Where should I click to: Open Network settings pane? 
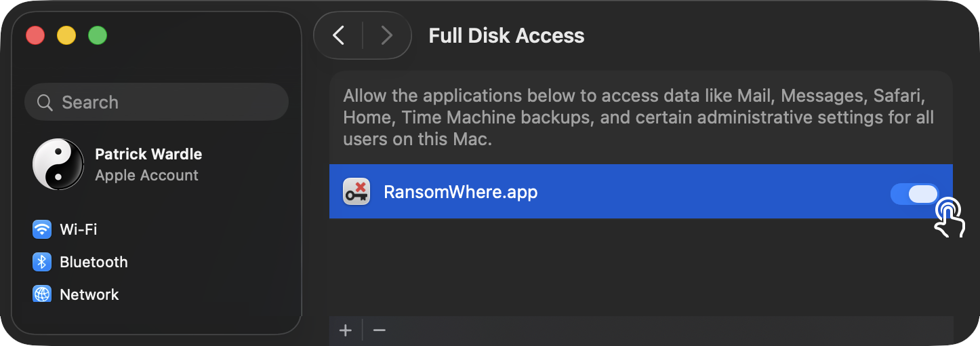coord(89,294)
